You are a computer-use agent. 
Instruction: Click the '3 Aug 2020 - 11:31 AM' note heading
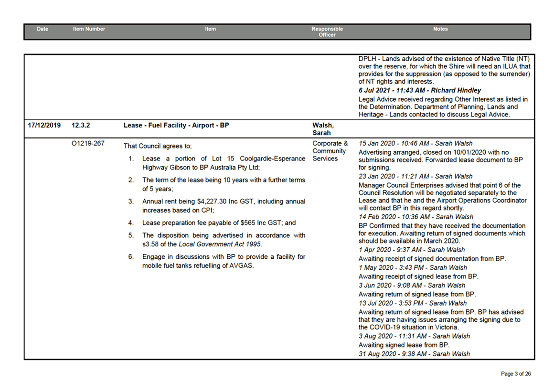(x=414, y=336)
